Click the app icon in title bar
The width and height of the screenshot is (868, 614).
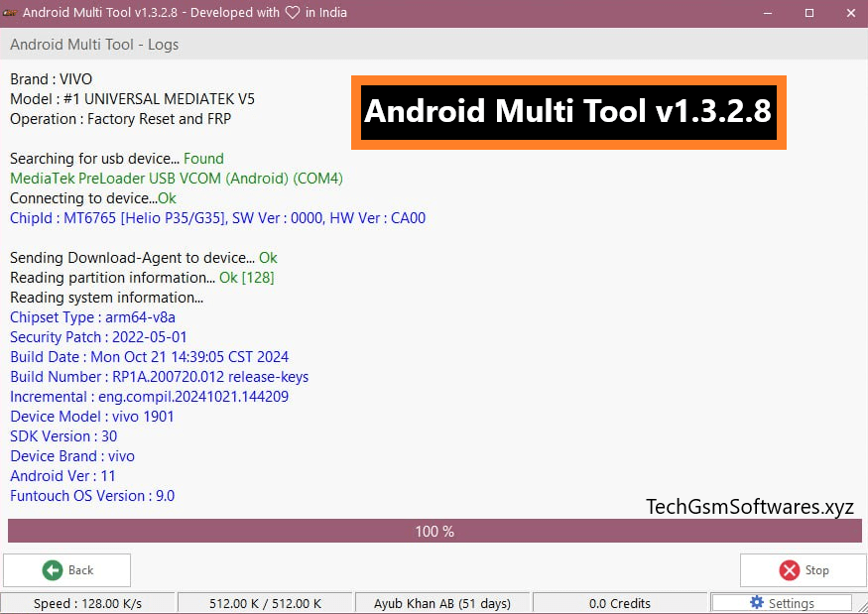coord(10,13)
